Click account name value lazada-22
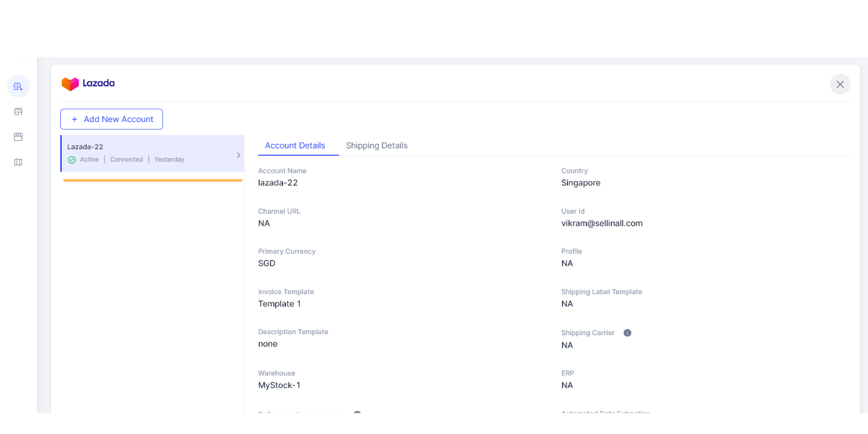The height and width of the screenshot is (434, 868). pos(278,183)
